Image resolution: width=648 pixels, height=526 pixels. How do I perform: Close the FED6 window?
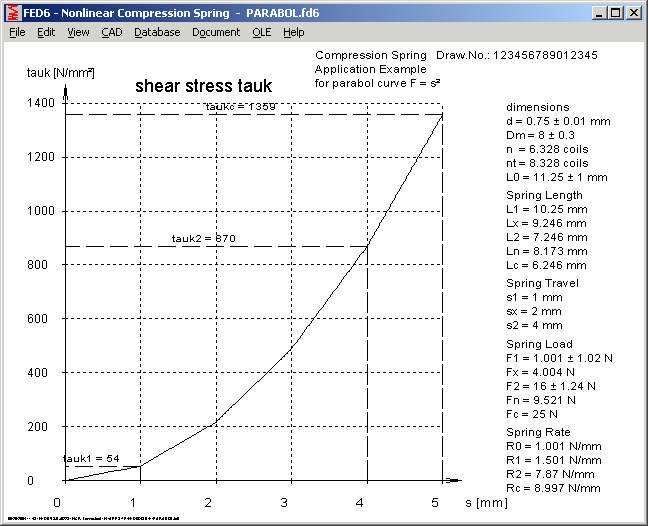[633, 13]
